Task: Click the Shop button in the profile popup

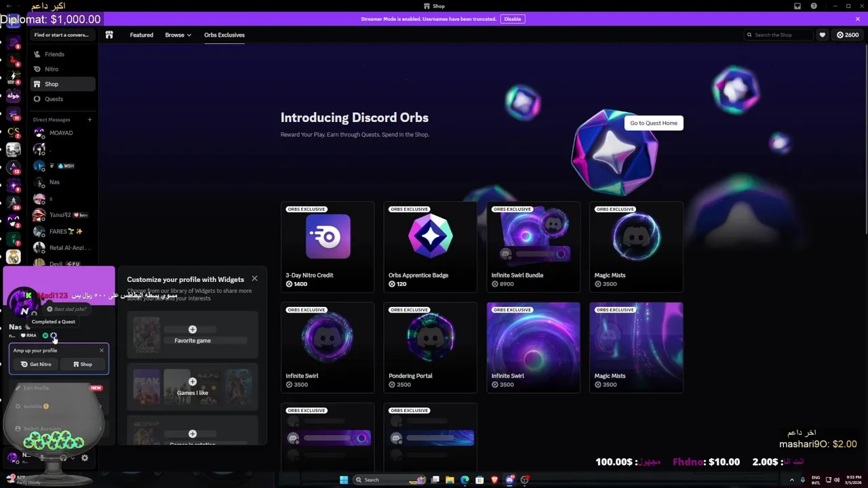Action: [x=82, y=364]
